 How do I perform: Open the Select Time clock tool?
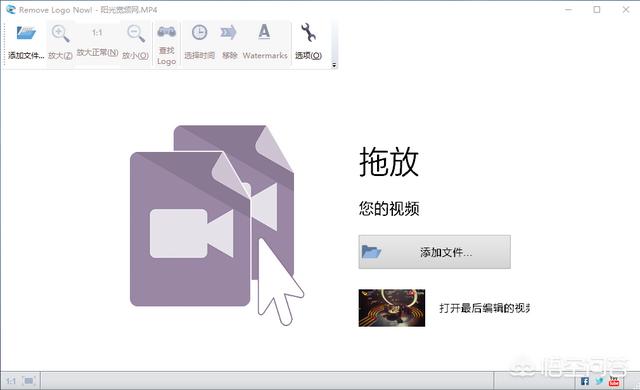(200, 33)
